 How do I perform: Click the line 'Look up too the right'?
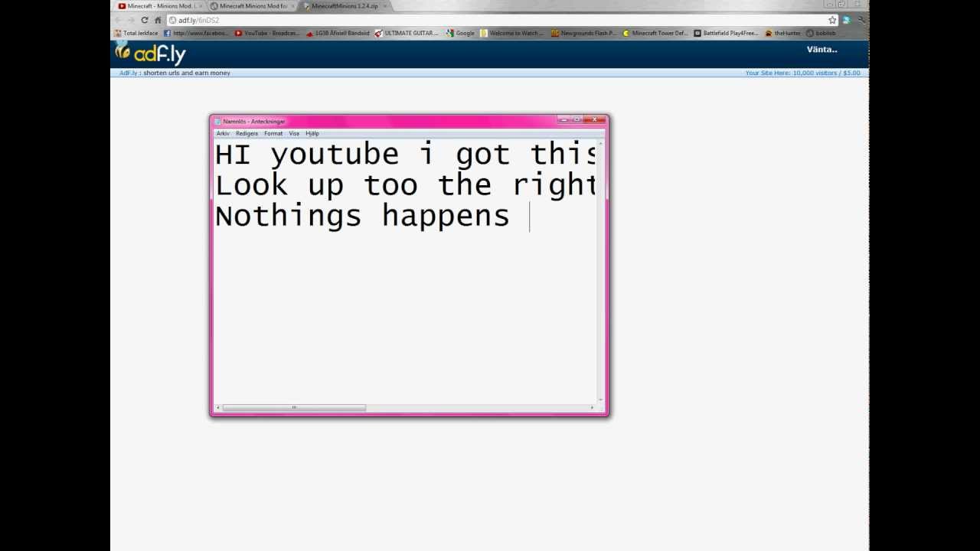[x=405, y=185]
